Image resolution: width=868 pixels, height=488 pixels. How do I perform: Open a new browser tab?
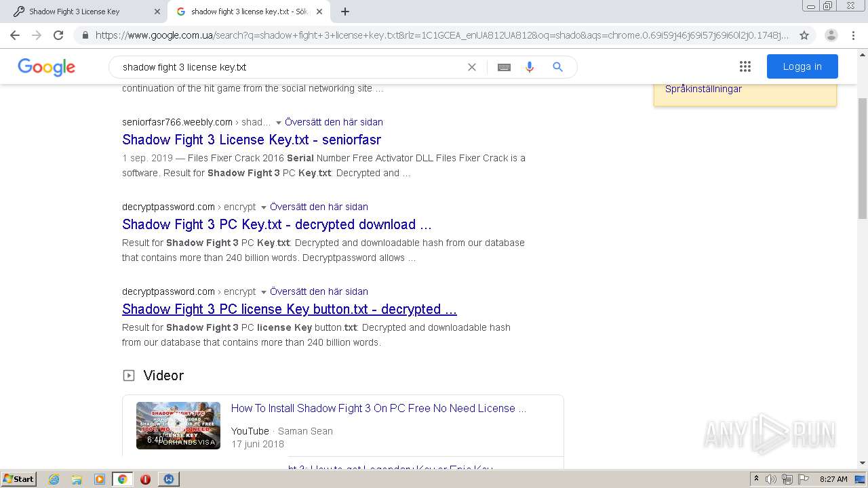pos(345,12)
